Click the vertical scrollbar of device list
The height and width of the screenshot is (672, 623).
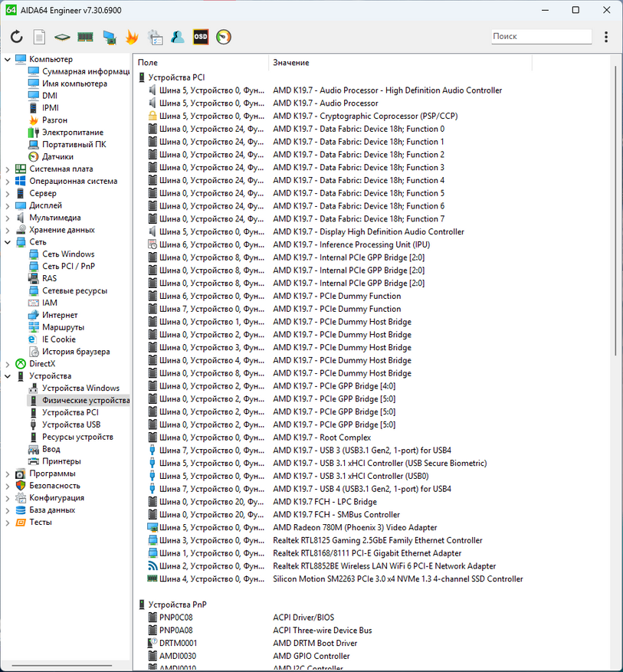615,210
